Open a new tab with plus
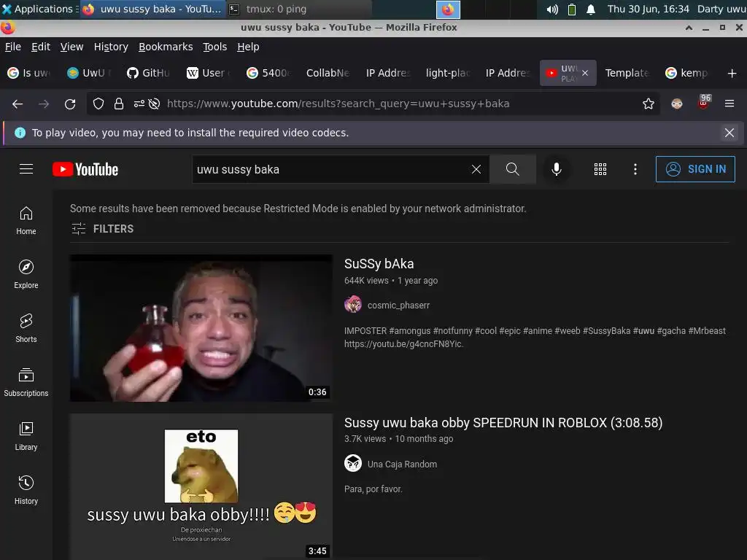747x560 pixels. pyautogui.click(x=732, y=73)
